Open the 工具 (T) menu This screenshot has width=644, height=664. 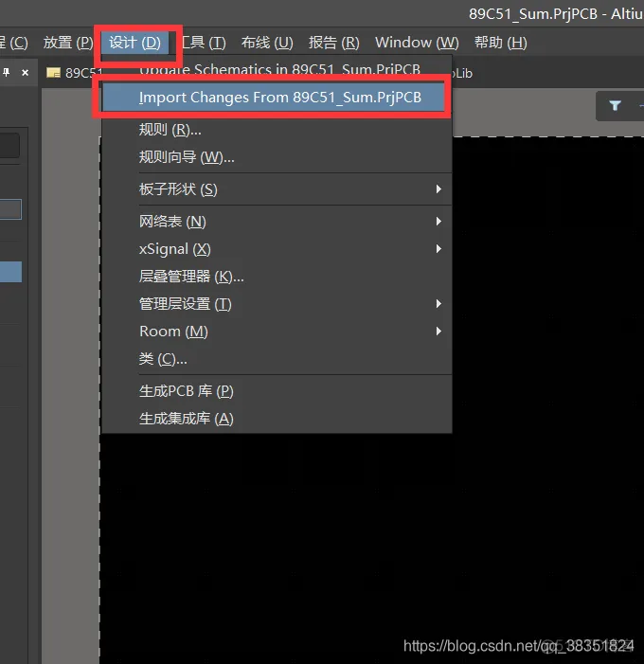click(205, 43)
